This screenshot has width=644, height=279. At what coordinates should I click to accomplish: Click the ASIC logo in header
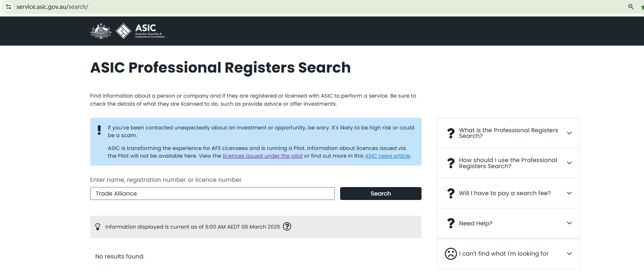click(x=140, y=31)
